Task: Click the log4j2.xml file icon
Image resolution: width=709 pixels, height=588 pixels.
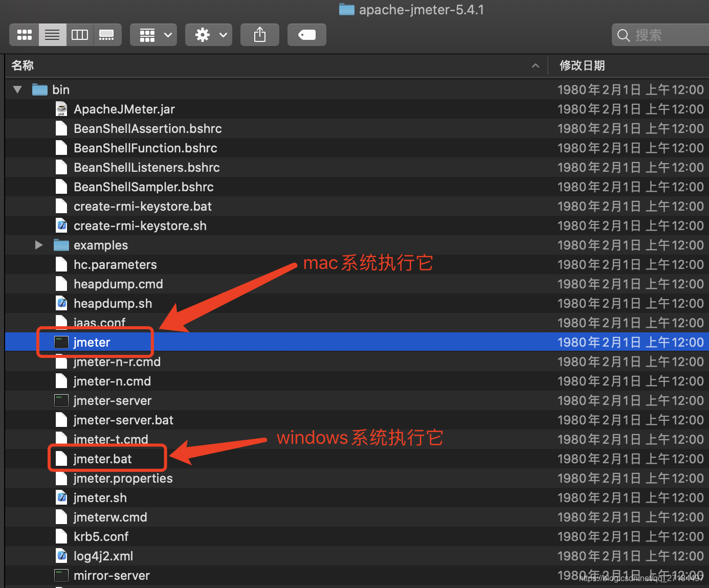Action: pos(61,556)
